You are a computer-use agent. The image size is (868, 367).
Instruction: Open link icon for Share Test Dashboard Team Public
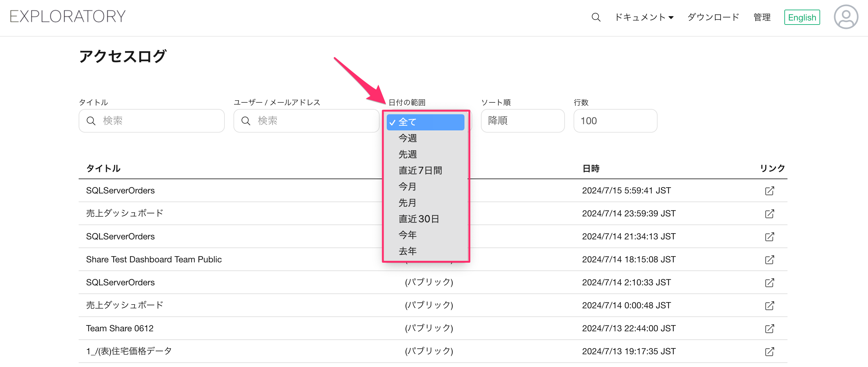tap(769, 259)
